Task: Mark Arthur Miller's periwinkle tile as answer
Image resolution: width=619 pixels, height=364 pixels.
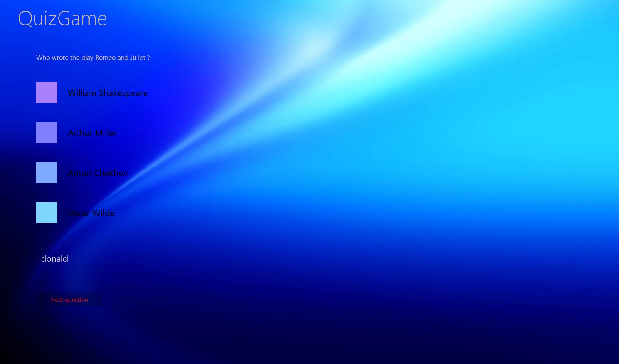Action: pos(47,132)
